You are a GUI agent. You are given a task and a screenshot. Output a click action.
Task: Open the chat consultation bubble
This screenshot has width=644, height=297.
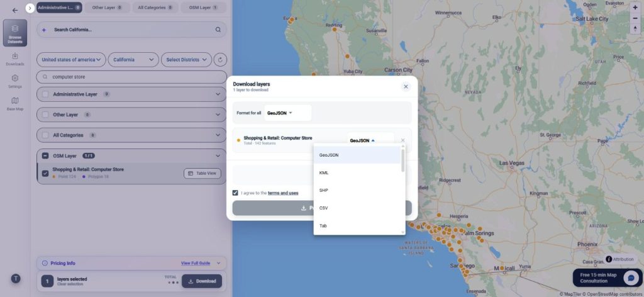point(631,278)
